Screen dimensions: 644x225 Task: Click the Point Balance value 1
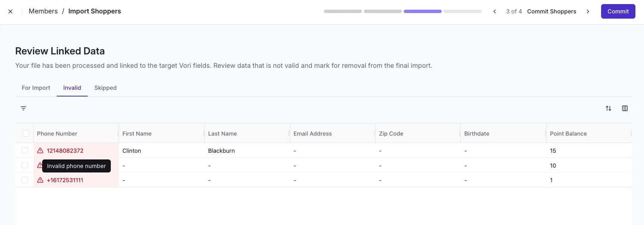[551, 180]
